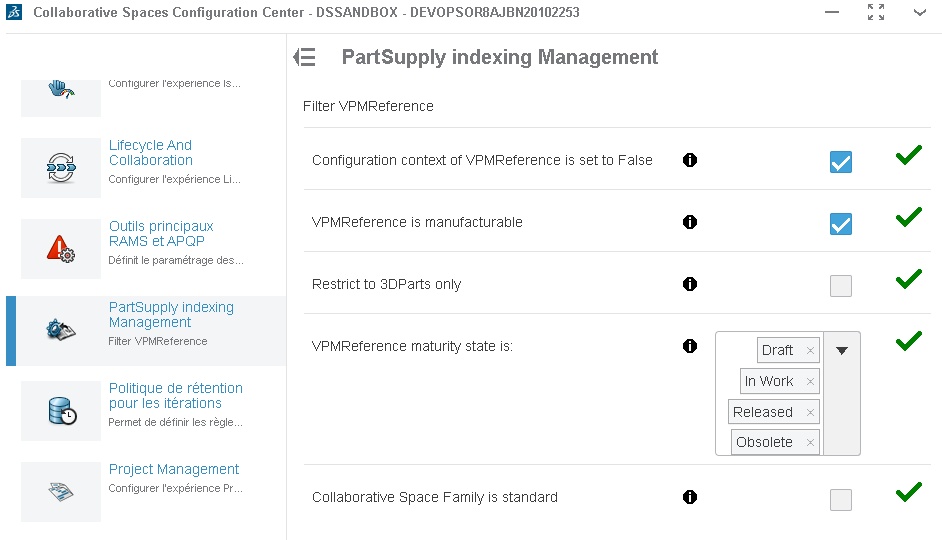Screen dimensions: 942x540
Task: Enable Collaborative Space Family is standard checkbox
Action: click(x=840, y=499)
